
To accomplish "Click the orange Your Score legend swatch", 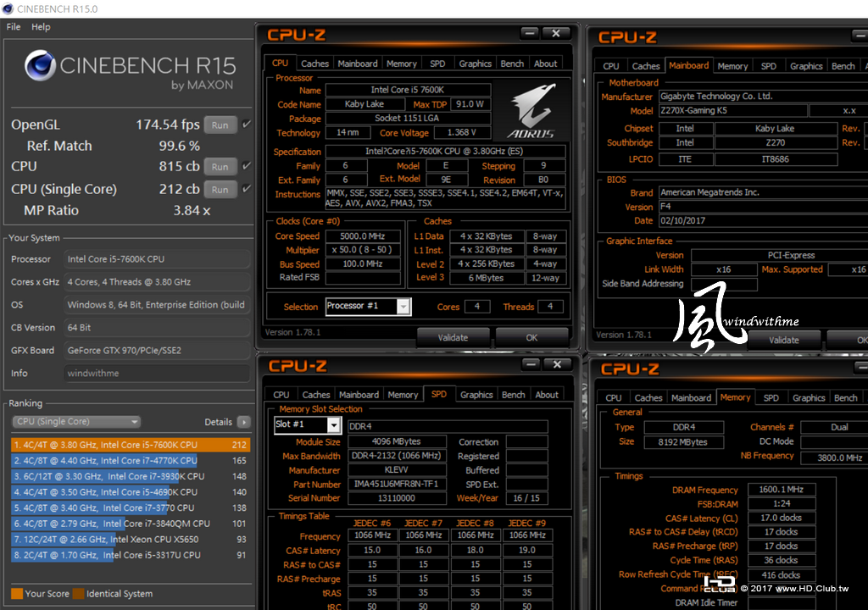I will (17, 593).
